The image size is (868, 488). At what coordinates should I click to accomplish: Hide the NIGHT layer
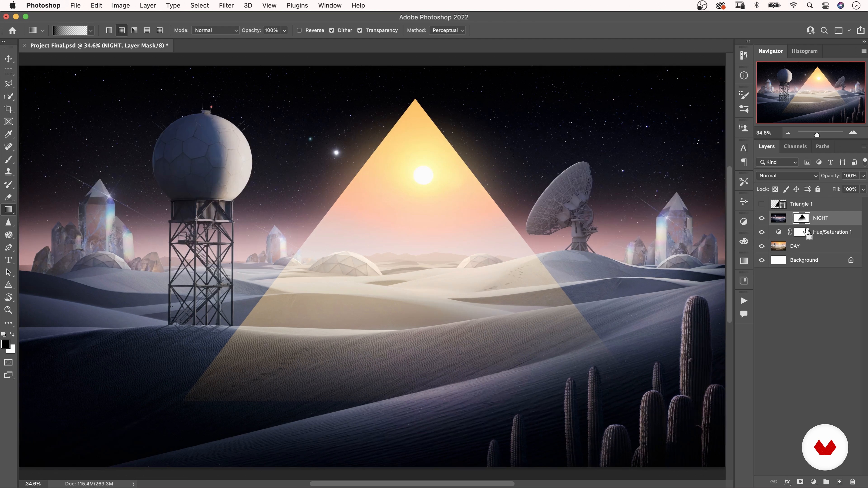click(762, 218)
